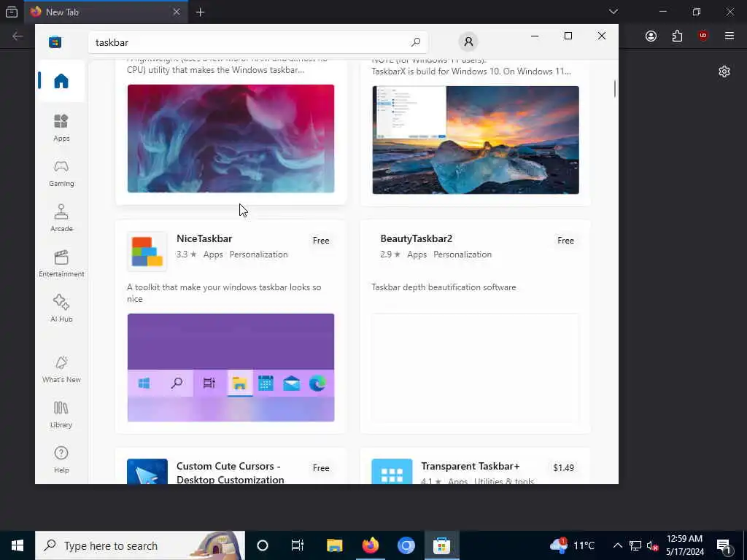Go to the Microsoft Store Home page
Screen dimensions: 747x560
[x=61, y=81]
